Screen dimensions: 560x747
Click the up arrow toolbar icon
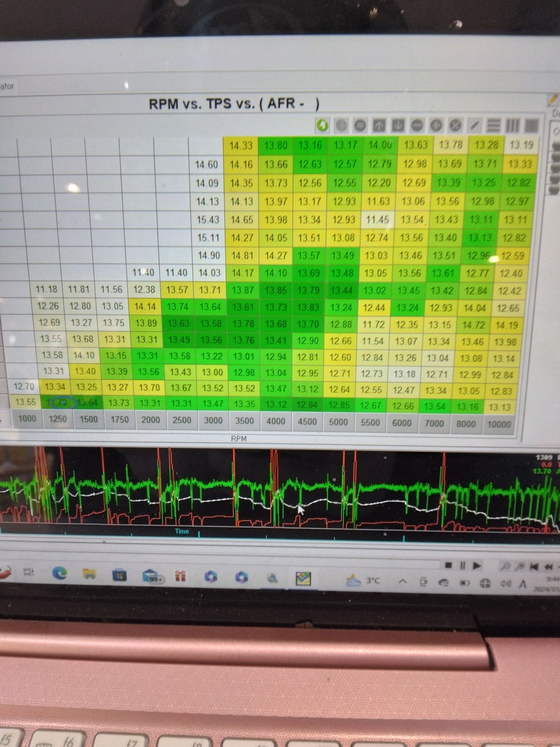pyautogui.click(x=379, y=126)
